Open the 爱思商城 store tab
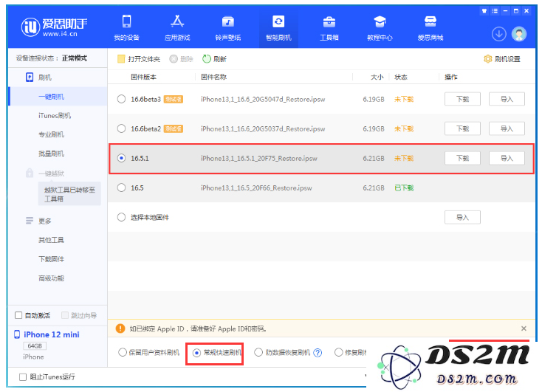The width and height of the screenshot is (542, 392). [x=430, y=28]
